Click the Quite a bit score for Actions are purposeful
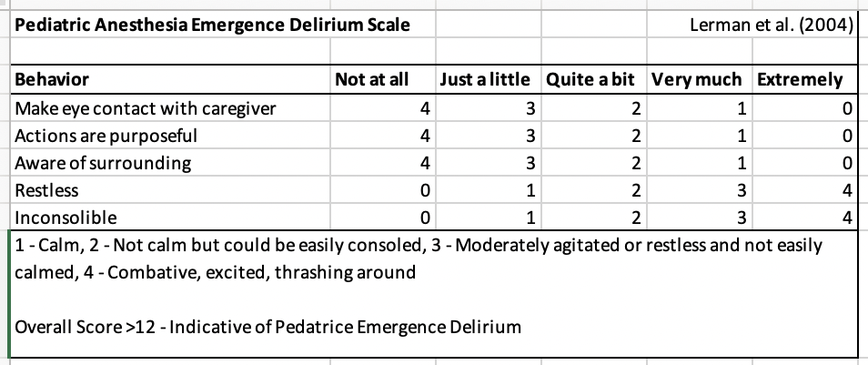868x365 pixels. coord(637,136)
